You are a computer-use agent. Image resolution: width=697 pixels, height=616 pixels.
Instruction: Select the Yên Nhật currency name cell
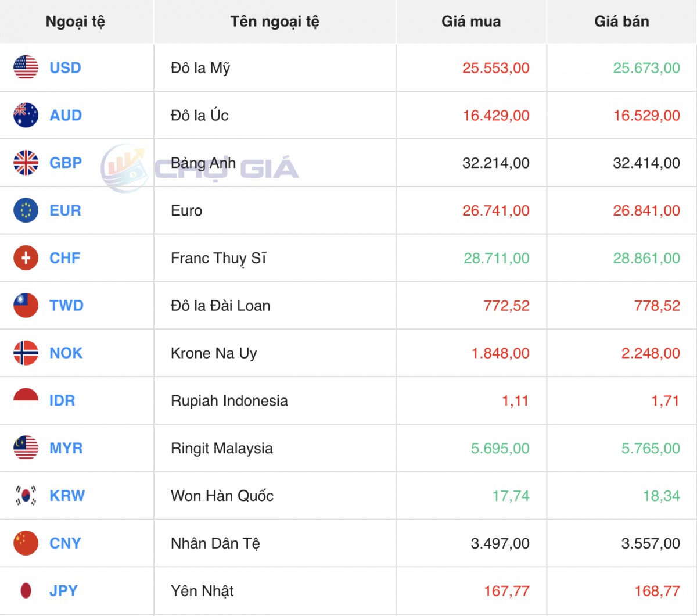[202, 591]
